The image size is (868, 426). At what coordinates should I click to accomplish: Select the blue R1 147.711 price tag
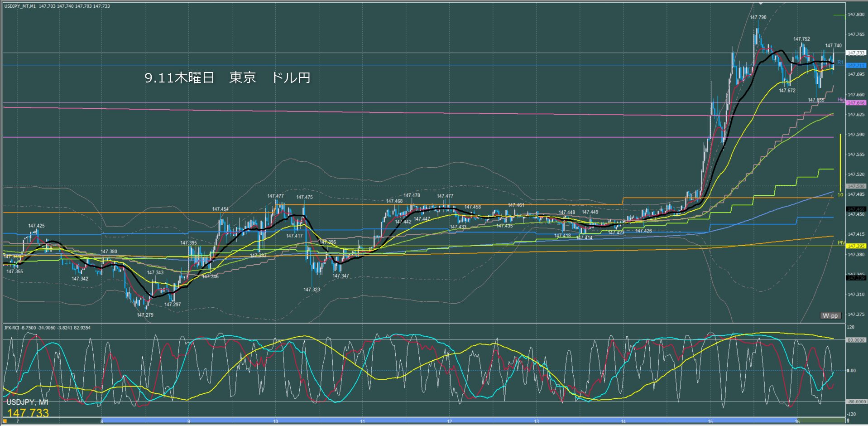coord(856,66)
